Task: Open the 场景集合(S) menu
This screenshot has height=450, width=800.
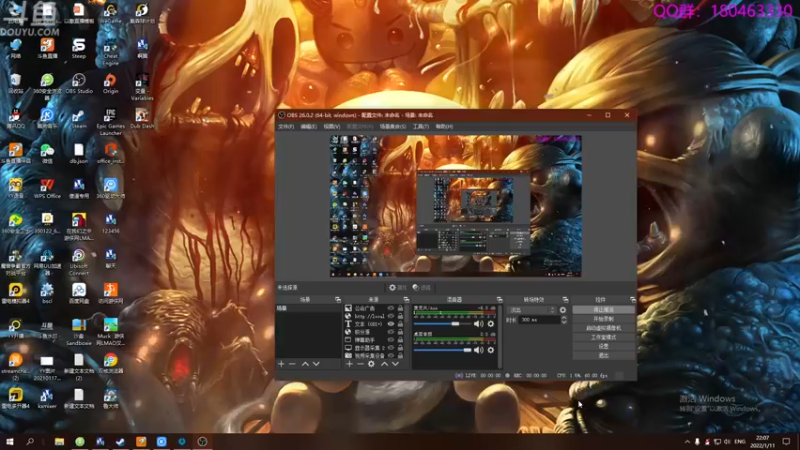Action: tap(393, 127)
